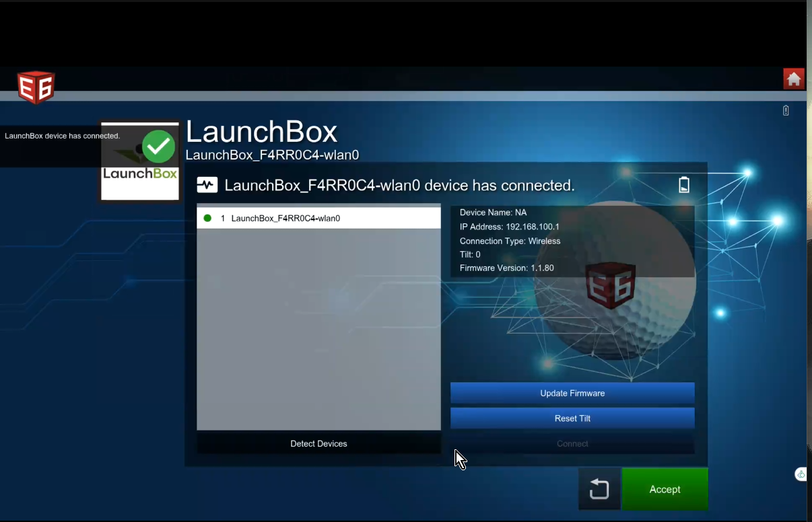
Task: Click the Detect Devices button
Action: point(318,444)
